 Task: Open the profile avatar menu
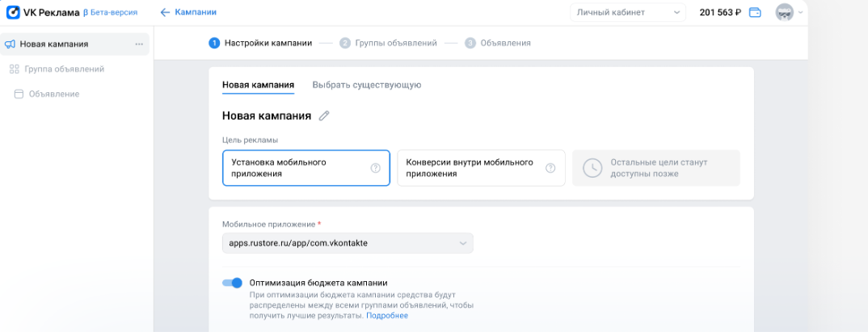(784, 12)
